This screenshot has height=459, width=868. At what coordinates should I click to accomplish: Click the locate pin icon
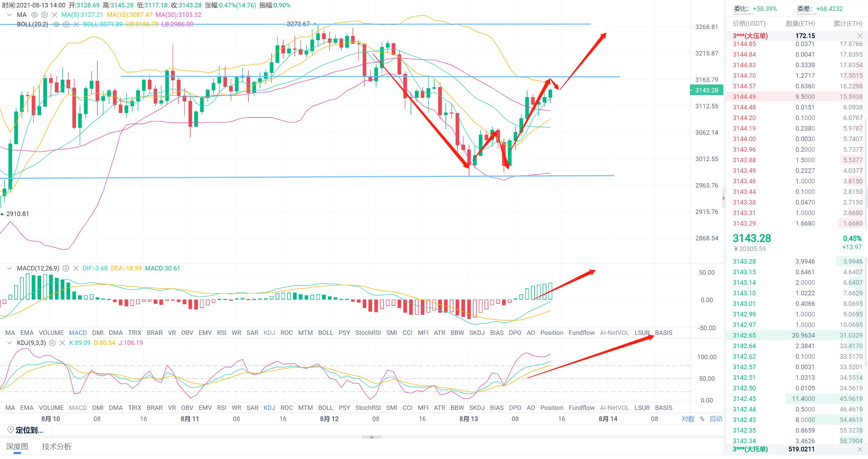coord(10,430)
